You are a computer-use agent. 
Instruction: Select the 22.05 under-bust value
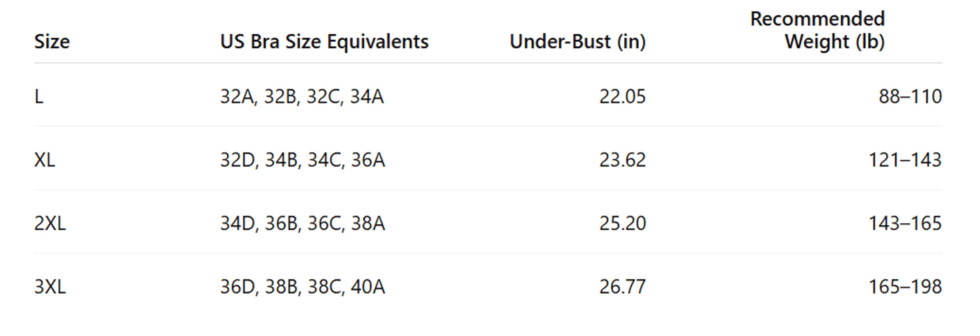[622, 96]
